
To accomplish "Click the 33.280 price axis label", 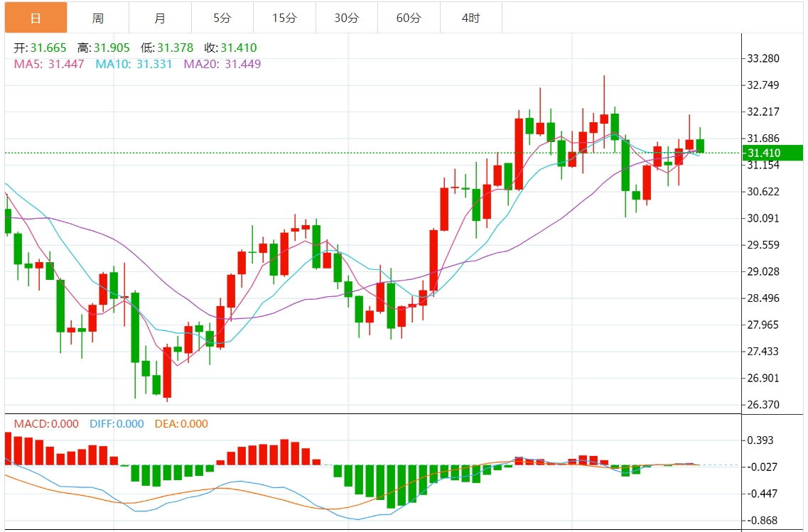I will tap(763, 58).
